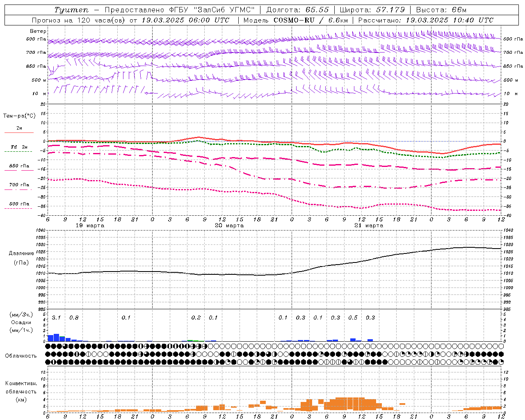Click the "Высота: 66м" elevation value
The image size is (525, 420).
(x=441, y=10)
